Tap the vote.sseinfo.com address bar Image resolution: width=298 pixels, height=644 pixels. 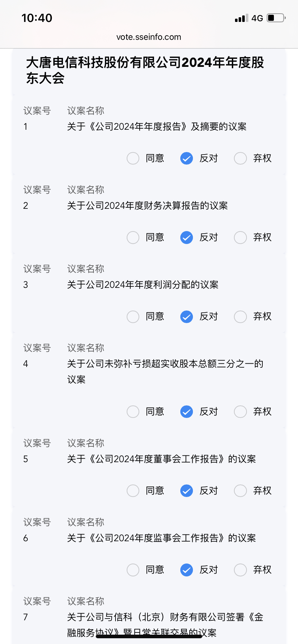pos(149,37)
